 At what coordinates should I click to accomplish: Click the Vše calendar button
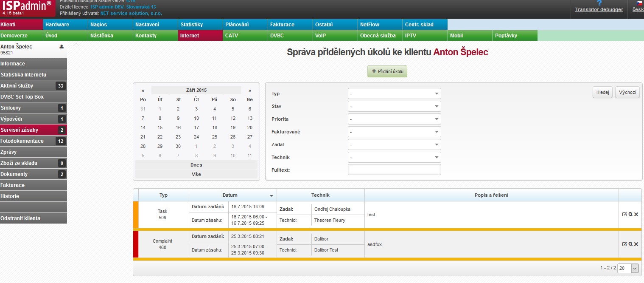[196, 174]
